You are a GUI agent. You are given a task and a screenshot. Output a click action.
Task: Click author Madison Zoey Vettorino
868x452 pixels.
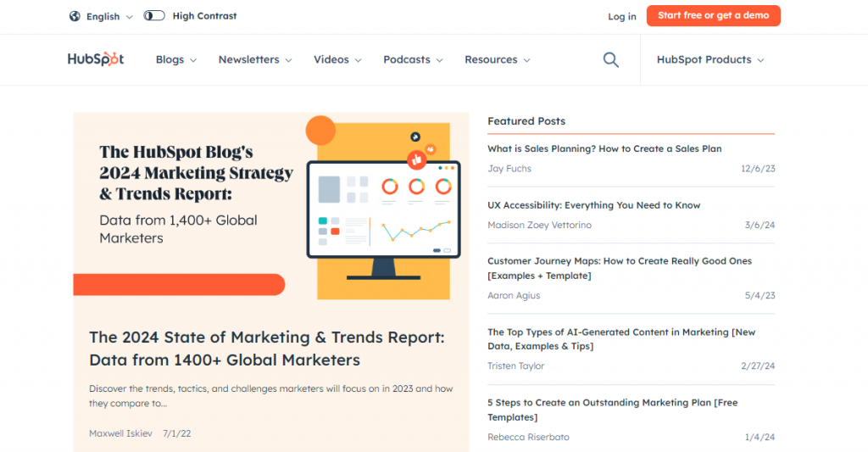point(539,225)
